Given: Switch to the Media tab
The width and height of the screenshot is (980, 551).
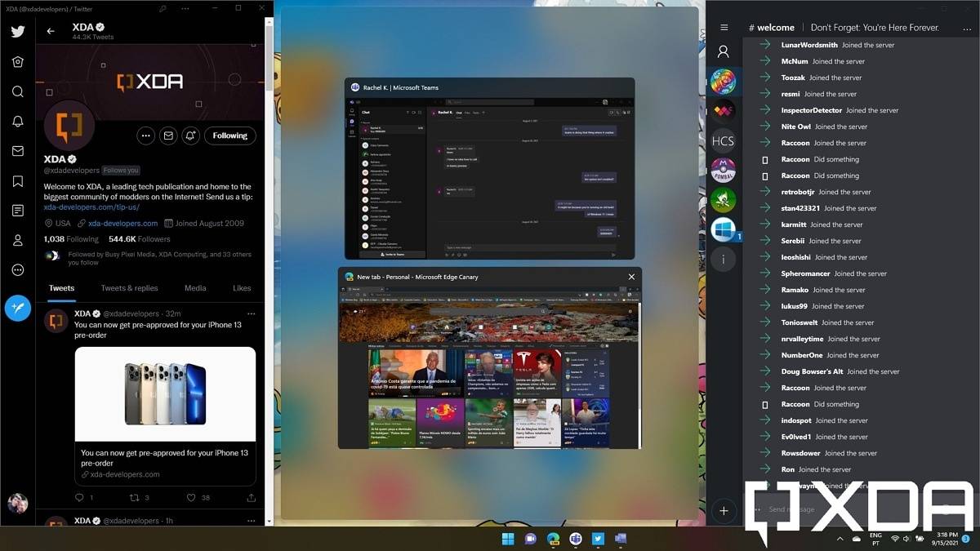Looking at the screenshot, I should coord(195,288).
